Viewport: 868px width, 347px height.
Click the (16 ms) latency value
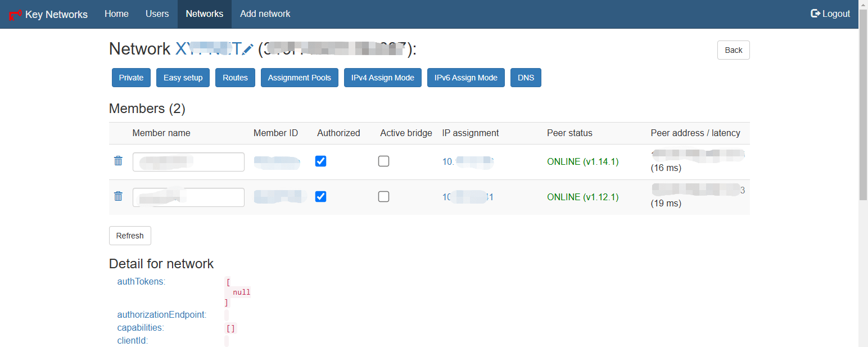[666, 168]
